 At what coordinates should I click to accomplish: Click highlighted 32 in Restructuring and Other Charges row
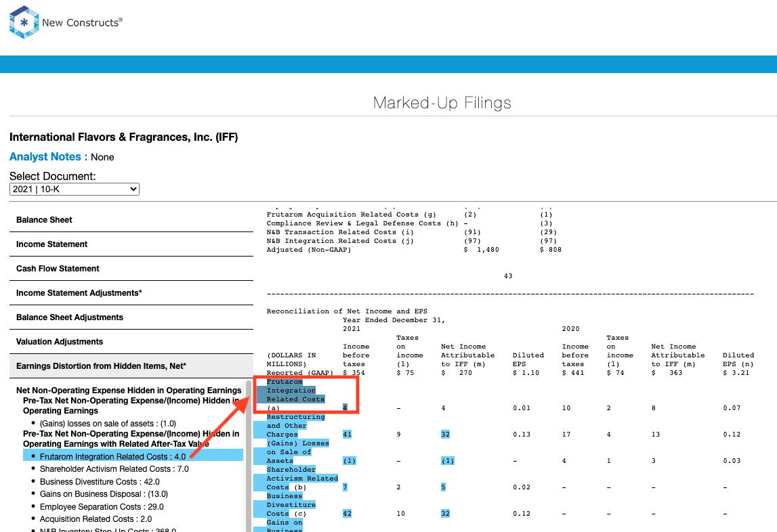(446, 435)
